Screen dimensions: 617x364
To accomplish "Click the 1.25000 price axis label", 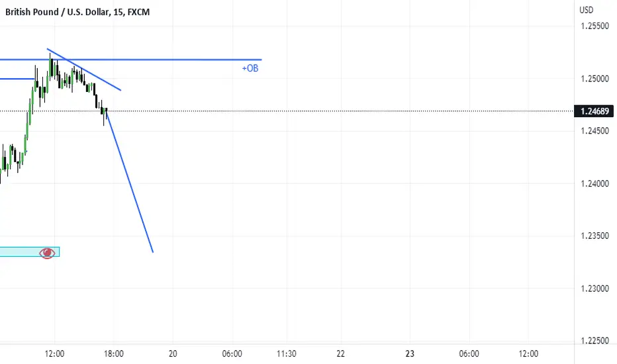I will 594,79.
